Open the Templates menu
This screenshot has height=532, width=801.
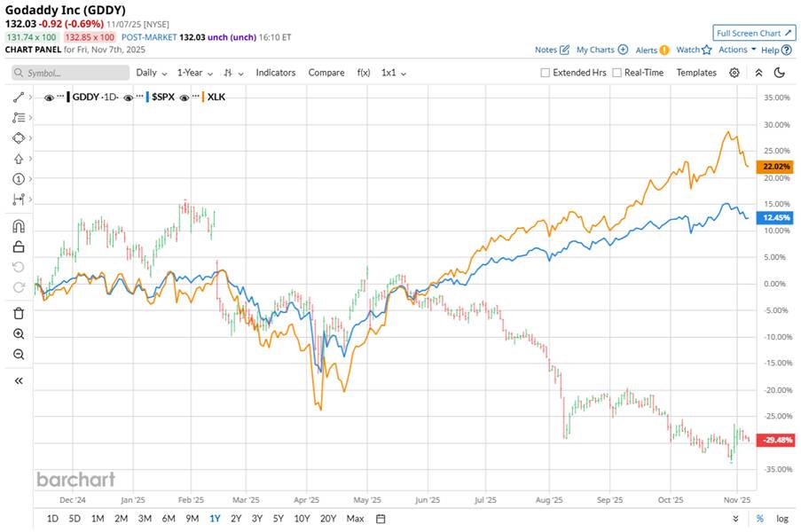click(x=696, y=73)
